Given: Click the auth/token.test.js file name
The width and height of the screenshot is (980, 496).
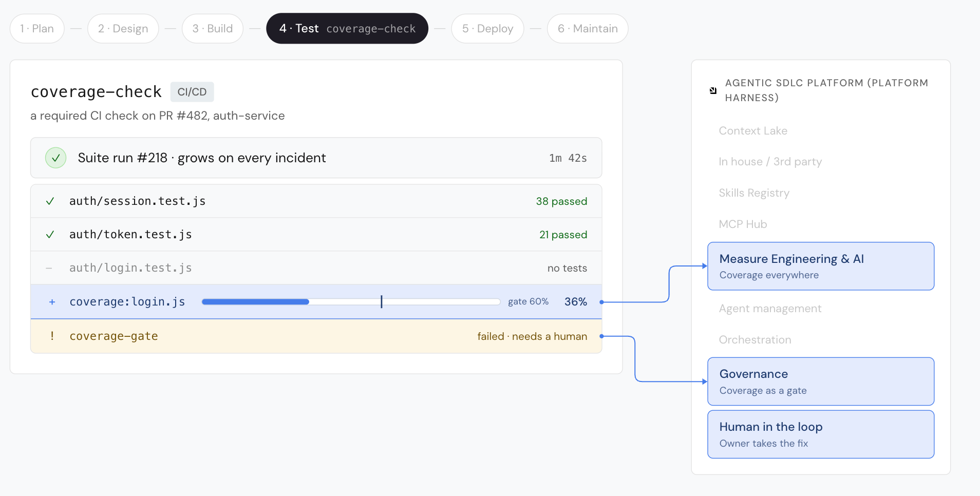Looking at the screenshot, I should pos(130,235).
